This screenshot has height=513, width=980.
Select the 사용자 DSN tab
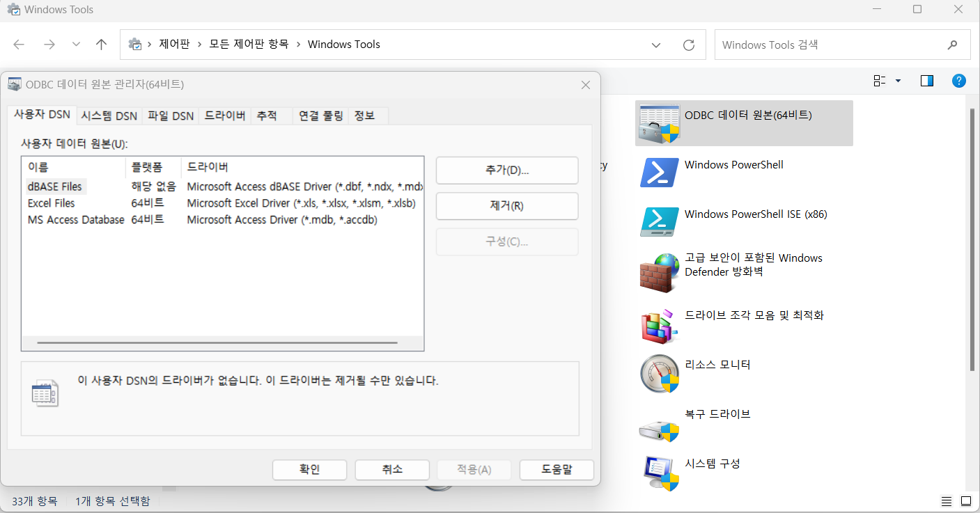(x=42, y=115)
